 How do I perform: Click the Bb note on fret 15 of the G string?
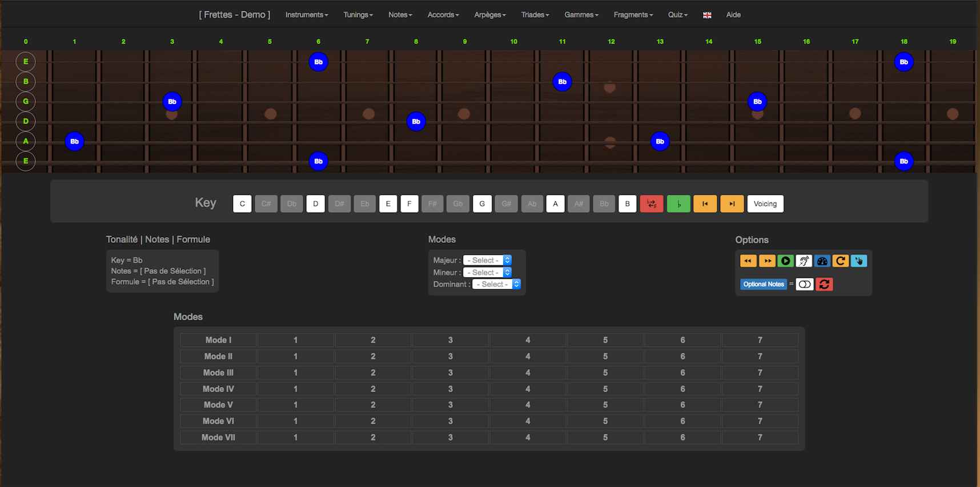(x=757, y=102)
